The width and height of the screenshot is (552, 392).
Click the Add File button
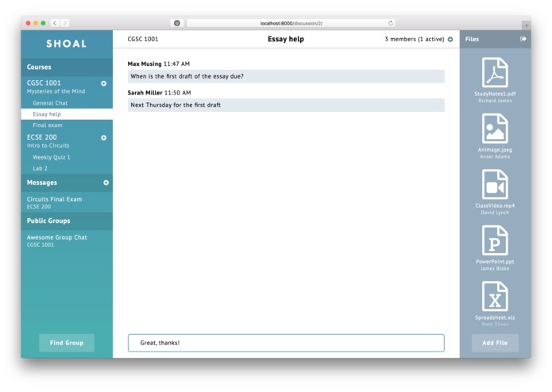coord(495,343)
